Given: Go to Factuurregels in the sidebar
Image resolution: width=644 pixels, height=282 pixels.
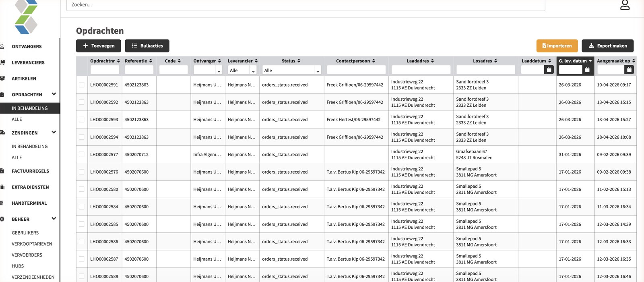Looking at the screenshot, I should point(30,171).
